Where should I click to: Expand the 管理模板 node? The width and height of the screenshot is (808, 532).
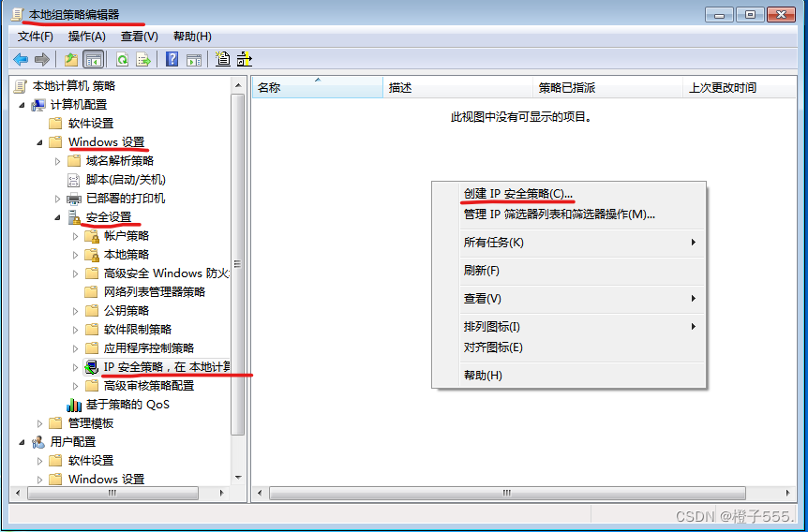tap(39, 423)
